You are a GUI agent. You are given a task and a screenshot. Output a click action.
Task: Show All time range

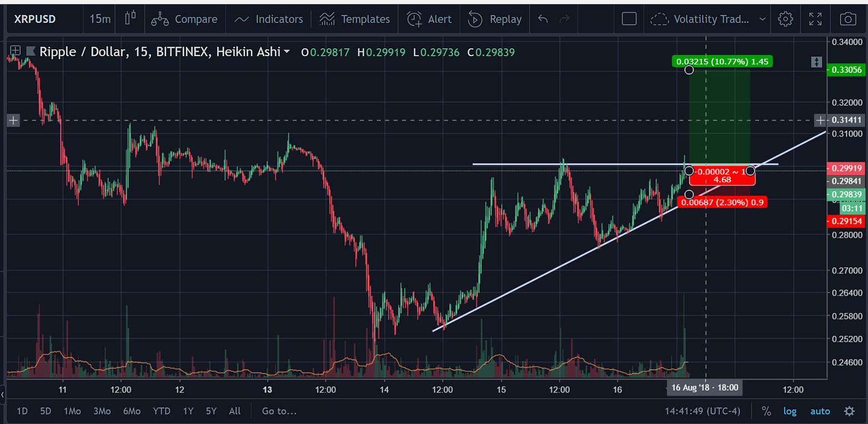pos(235,411)
